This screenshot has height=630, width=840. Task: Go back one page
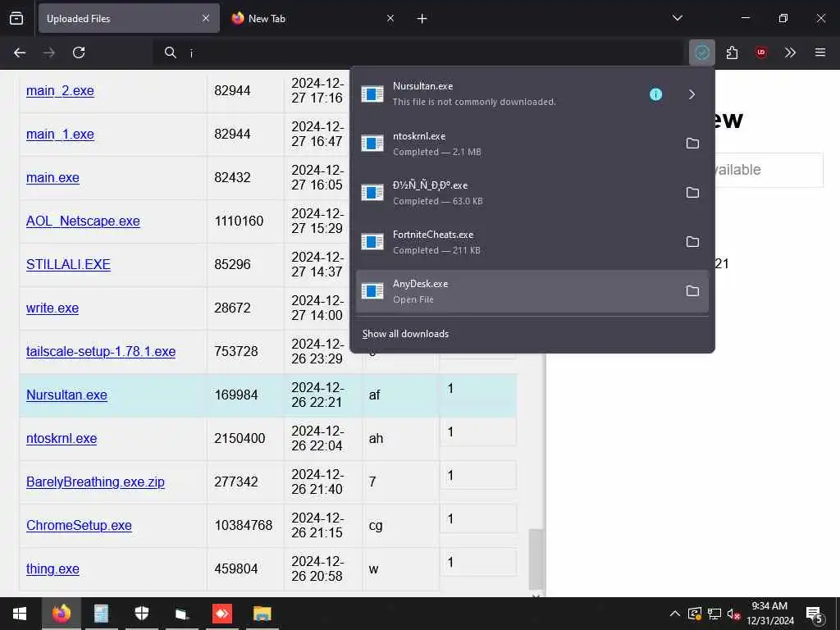click(x=20, y=52)
